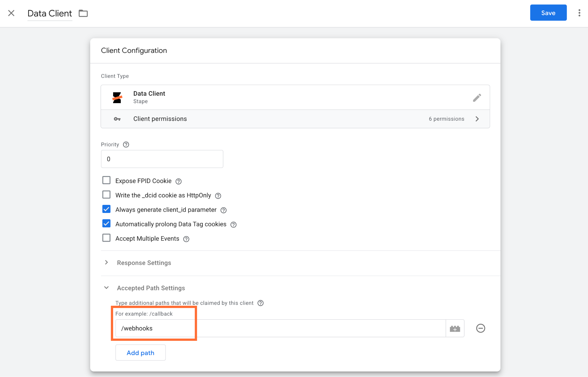Expand Client permissions chevron row
This screenshot has height=377, width=588.
point(295,119)
